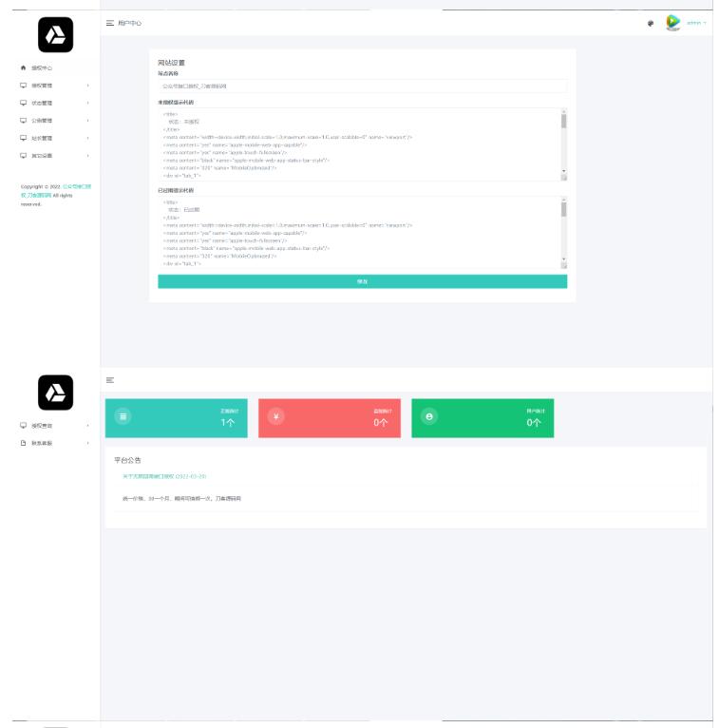Click the monitor icon beside 公告管理

pyautogui.click(x=24, y=121)
